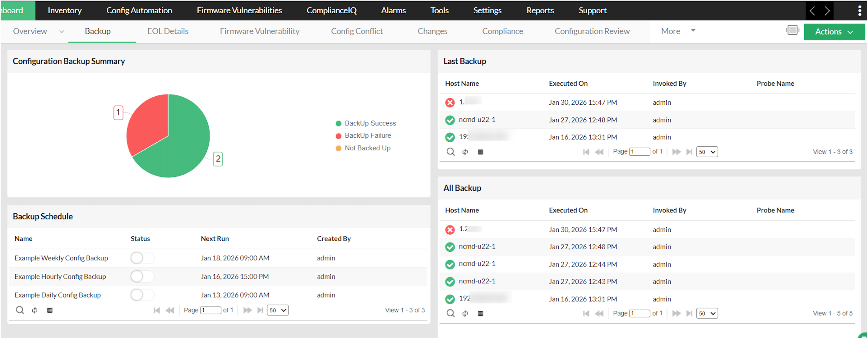Click the refresh icon under Last Backup table
This screenshot has width=868, height=338.
[x=465, y=152]
